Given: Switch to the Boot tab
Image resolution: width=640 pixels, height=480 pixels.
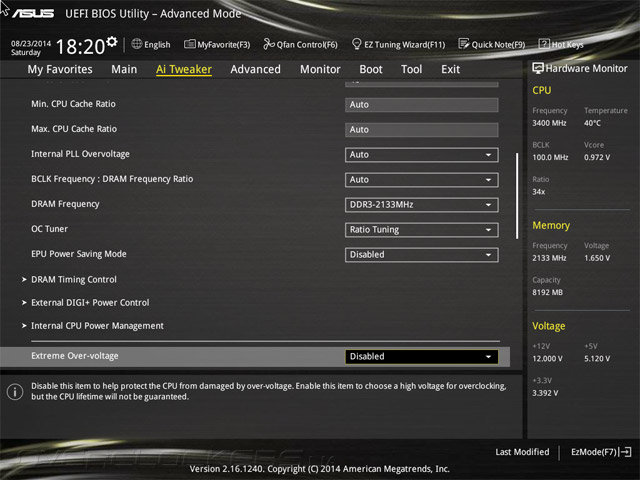Looking at the screenshot, I should [x=371, y=69].
